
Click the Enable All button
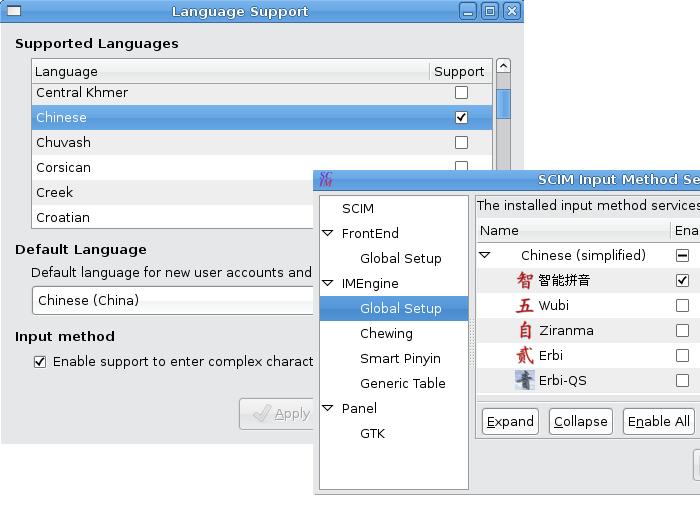pos(658,421)
